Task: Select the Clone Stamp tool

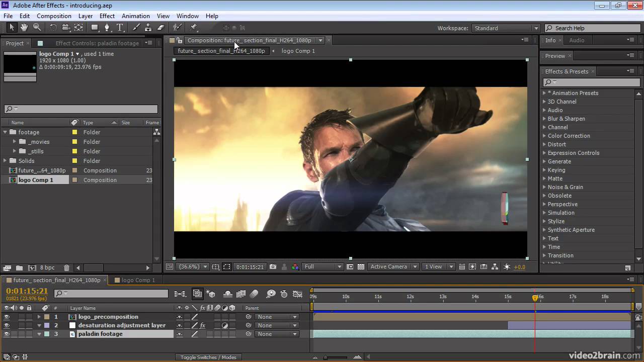Action: pos(148,28)
